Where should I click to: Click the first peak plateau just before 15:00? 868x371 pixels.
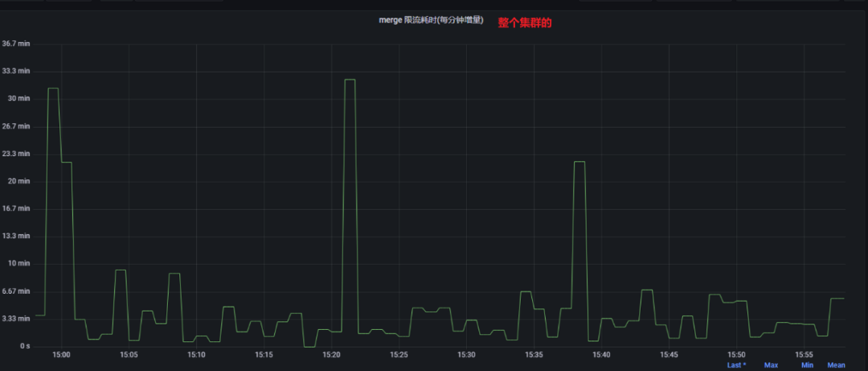click(x=53, y=89)
